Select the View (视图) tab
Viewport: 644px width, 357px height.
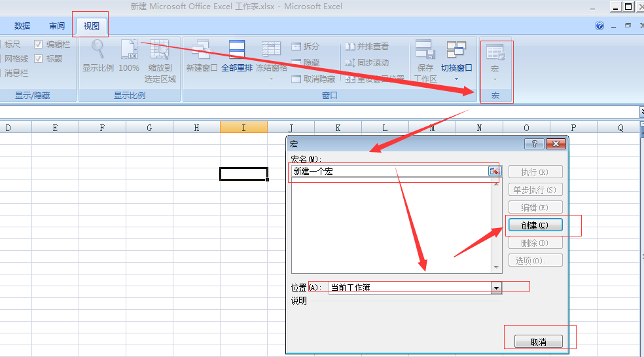[x=91, y=26]
